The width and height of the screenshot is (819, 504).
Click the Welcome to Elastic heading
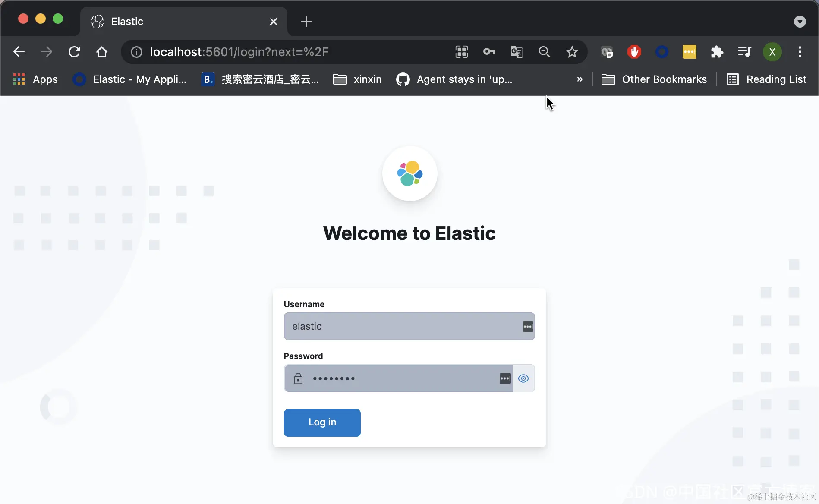coord(409,233)
